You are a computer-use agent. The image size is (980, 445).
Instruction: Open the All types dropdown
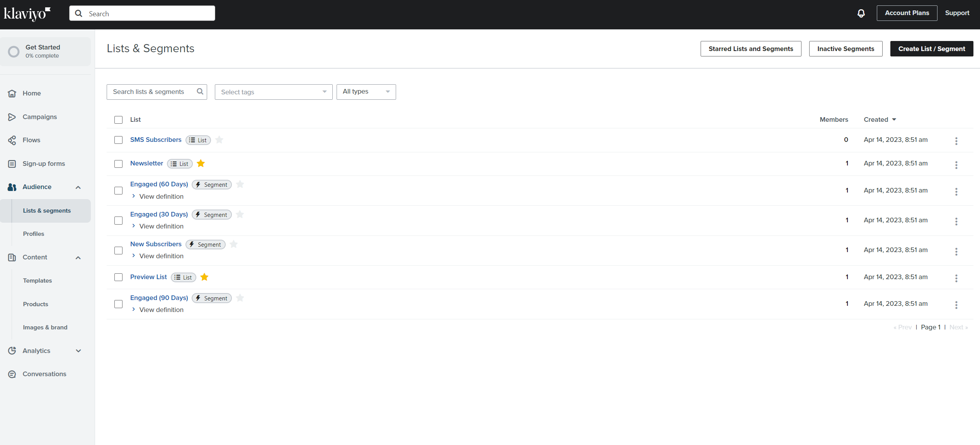coord(366,92)
